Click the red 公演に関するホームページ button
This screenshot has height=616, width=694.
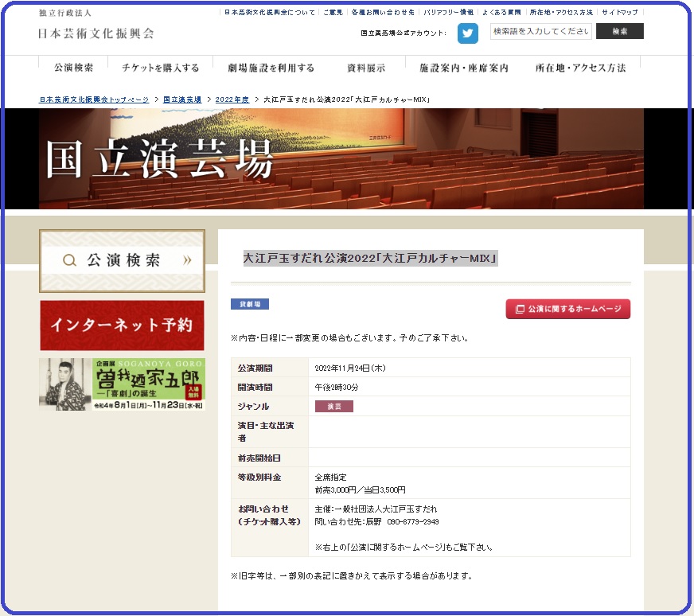tap(568, 309)
